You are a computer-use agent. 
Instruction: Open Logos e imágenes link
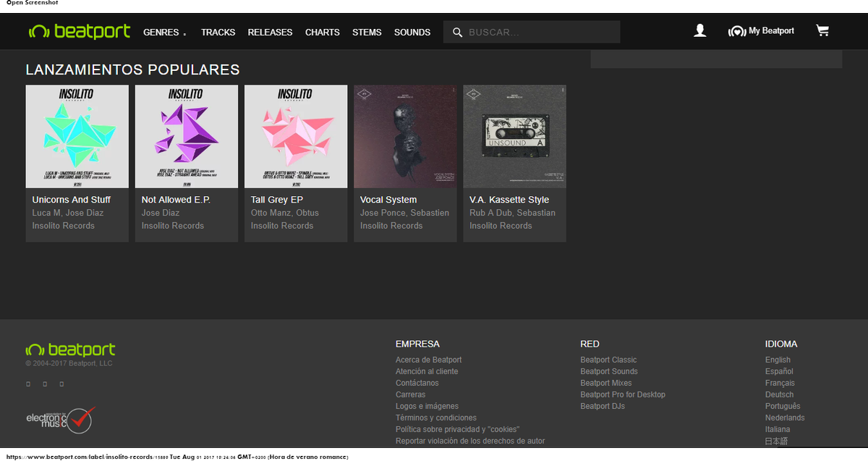(427, 406)
